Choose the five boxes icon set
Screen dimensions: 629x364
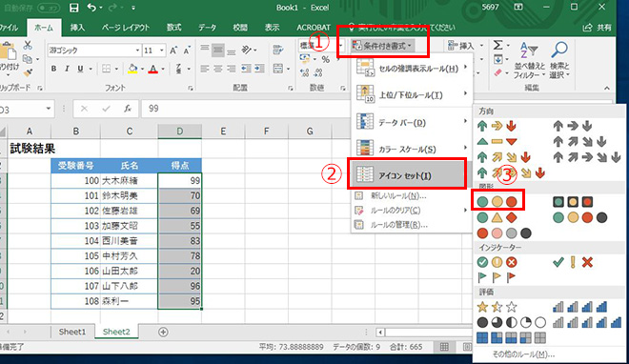point(512,337)
